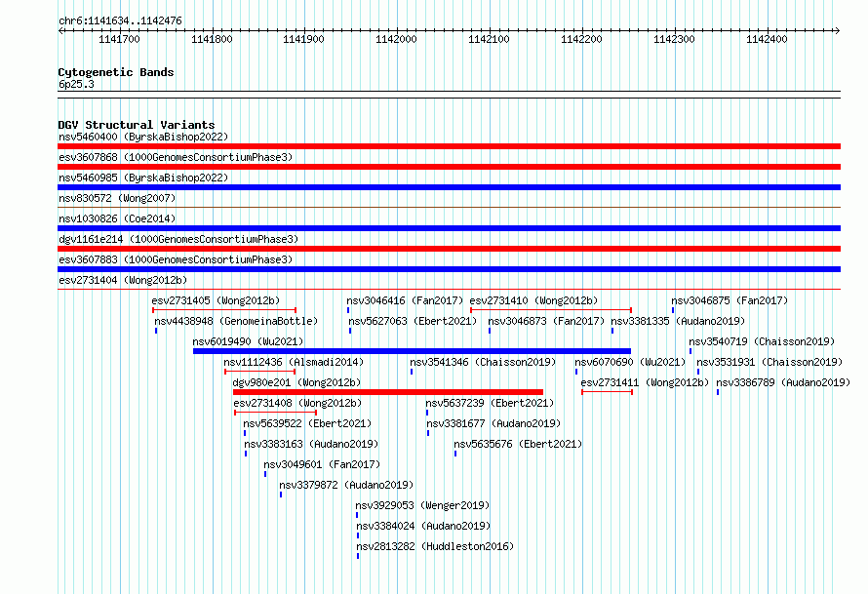Click the esv2731411 (Wong2012b) label
868x594 pixels.
(x=645, y=382)
